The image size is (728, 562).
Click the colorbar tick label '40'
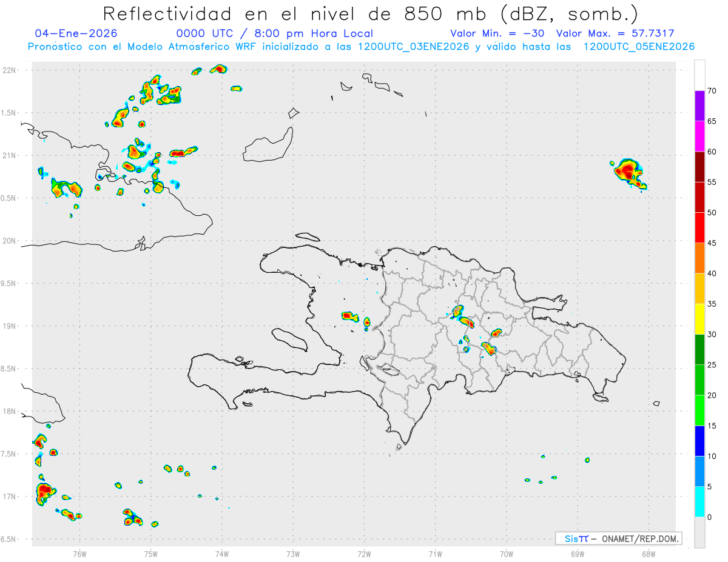click(713, 273)
